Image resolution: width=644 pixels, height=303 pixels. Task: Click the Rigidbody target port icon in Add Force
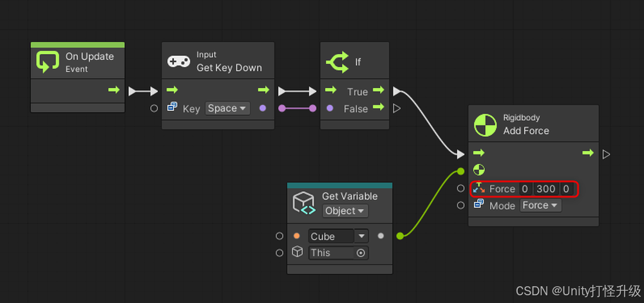[x=479, y=170]
